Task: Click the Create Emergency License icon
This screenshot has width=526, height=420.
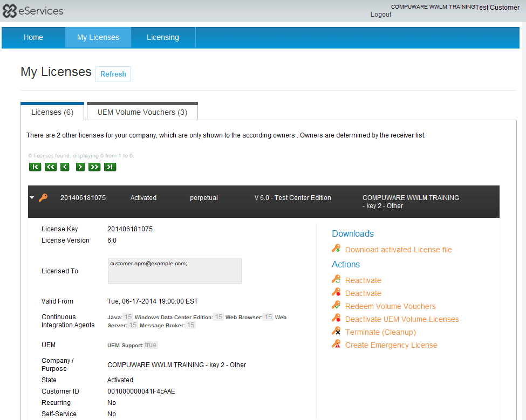Action: click(x=336, y=344)
